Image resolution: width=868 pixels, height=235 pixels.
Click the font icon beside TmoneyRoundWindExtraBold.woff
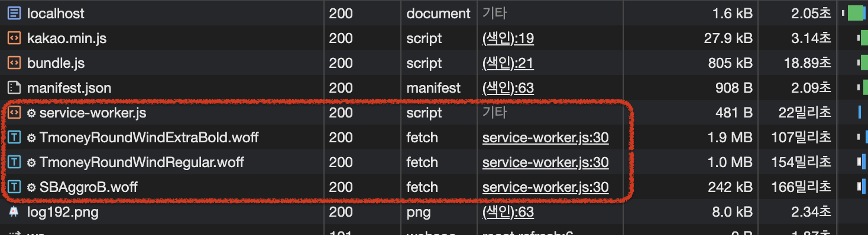[x=14, y=138]
